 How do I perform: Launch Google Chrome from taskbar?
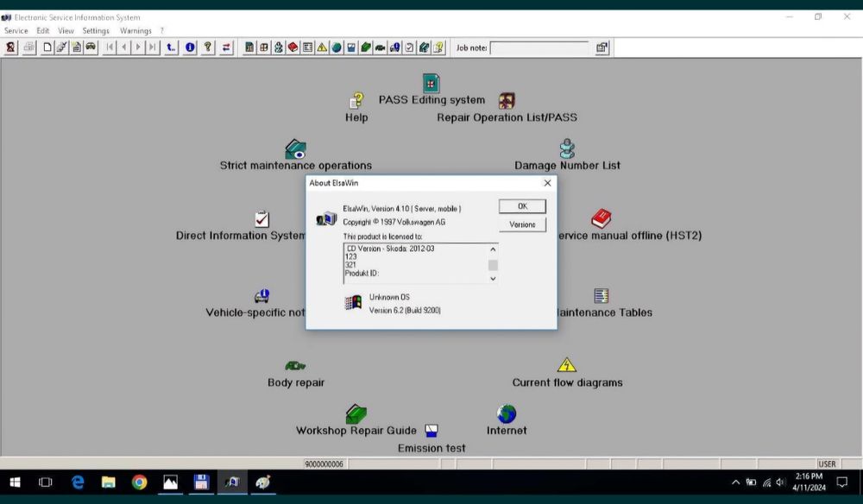(x=139, y=482)
